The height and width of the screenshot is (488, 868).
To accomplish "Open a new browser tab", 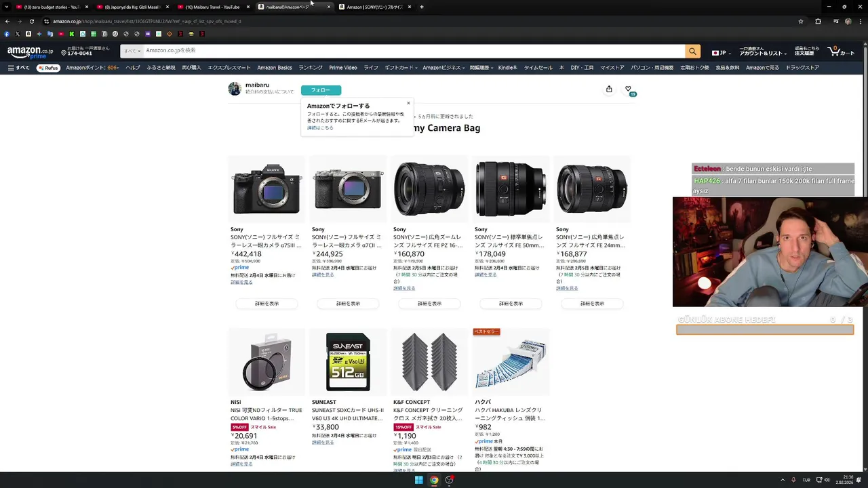I will coord(422,7).
